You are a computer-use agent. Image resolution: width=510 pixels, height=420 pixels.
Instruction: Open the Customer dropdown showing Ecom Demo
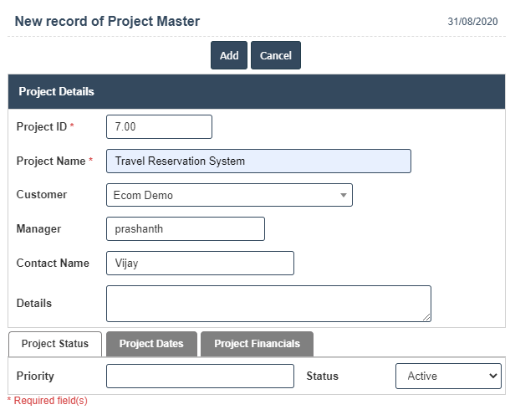pos(229,195)
